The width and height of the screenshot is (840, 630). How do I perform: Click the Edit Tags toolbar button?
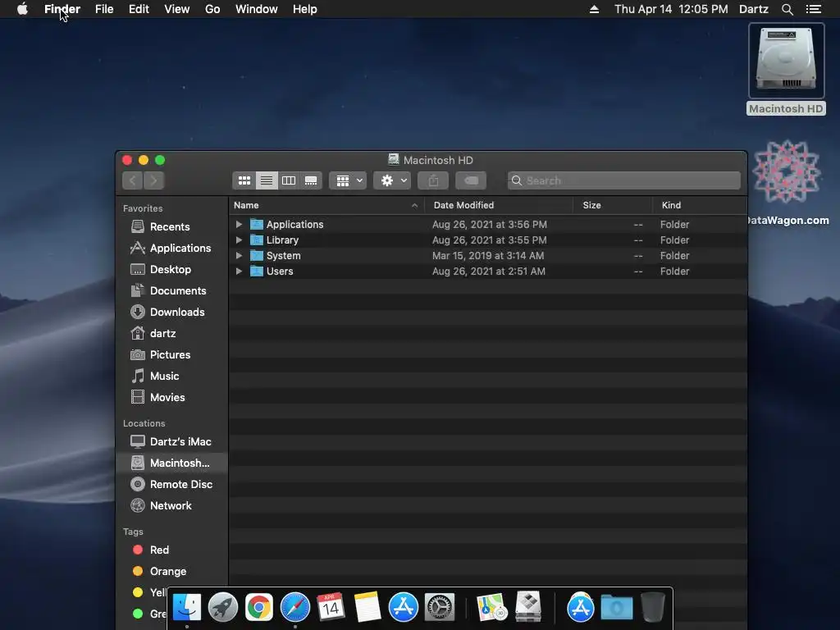(472, 180)
